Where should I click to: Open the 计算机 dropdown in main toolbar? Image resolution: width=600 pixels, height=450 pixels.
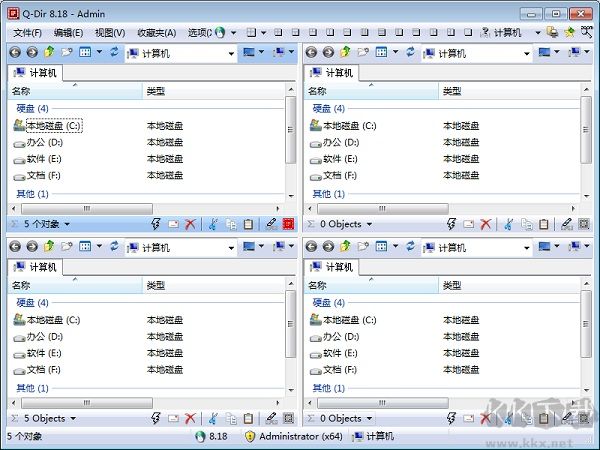538,33
